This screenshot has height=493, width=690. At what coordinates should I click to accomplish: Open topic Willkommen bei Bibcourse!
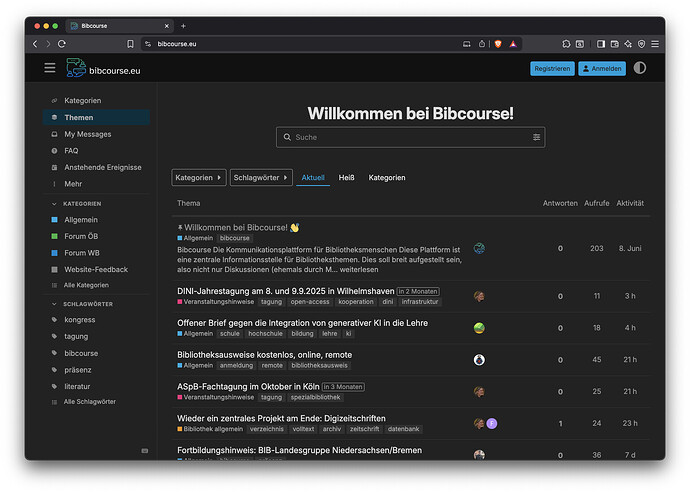tap(235, 228)
